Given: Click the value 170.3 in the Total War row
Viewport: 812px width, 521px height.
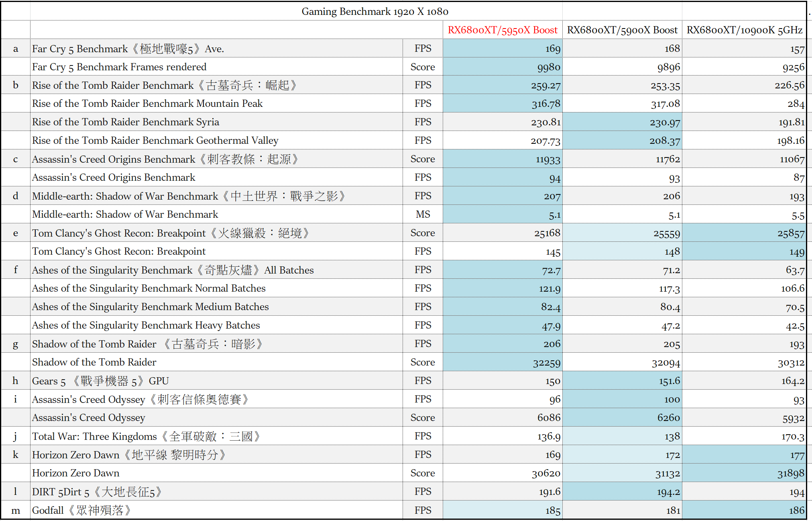Looking at the screenshot, I should click(793, 437).
